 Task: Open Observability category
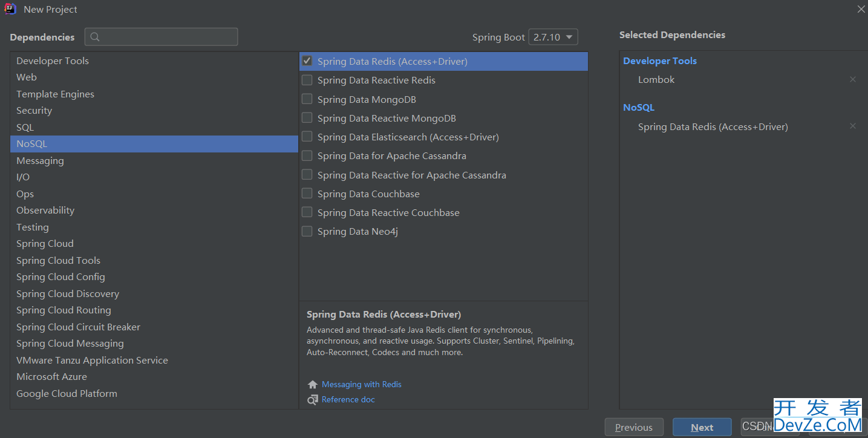pyautogui.click(x=154, y=211)
